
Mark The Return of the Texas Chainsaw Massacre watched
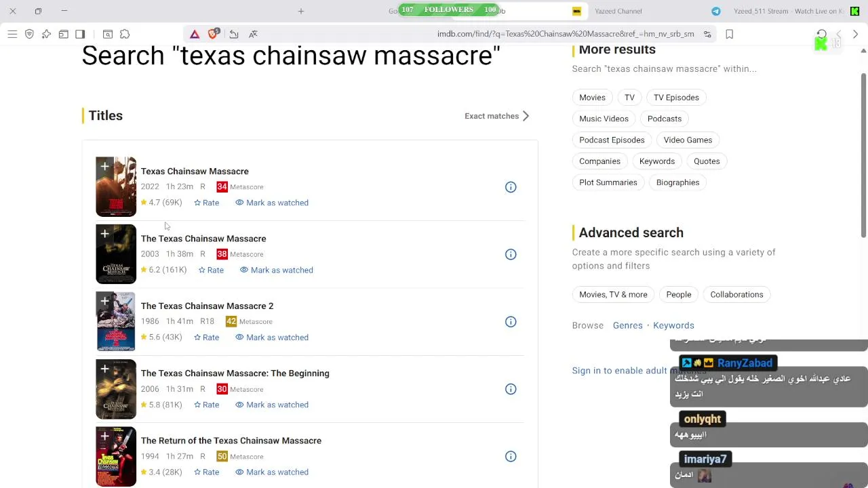[272, 472]
